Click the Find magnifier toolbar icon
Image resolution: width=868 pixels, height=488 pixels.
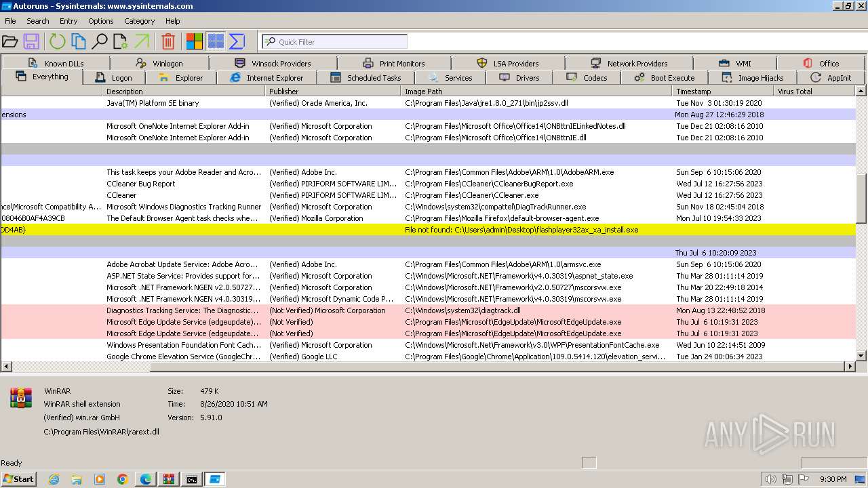click(100, 41)
